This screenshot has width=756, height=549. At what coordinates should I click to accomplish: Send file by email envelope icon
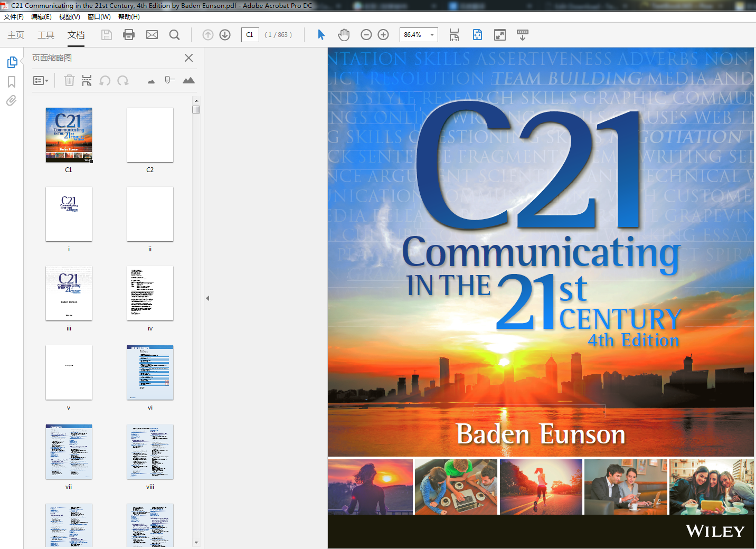pos(152,35)
